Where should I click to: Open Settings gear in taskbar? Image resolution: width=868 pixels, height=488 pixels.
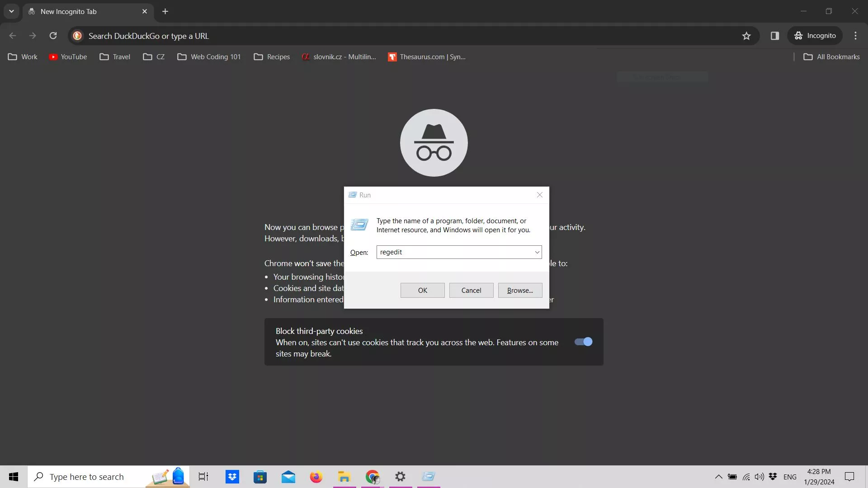(x=400, y=477)
